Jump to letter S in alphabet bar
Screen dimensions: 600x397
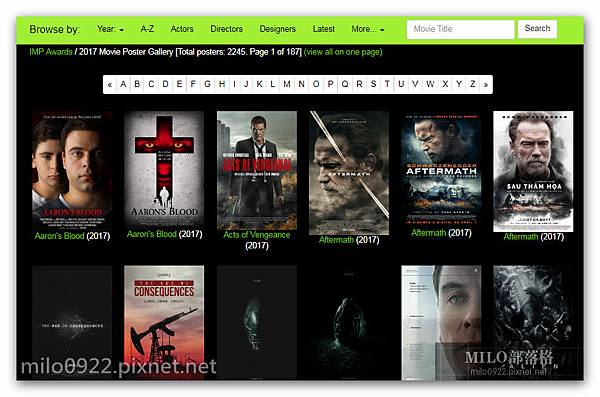[373, 84]
